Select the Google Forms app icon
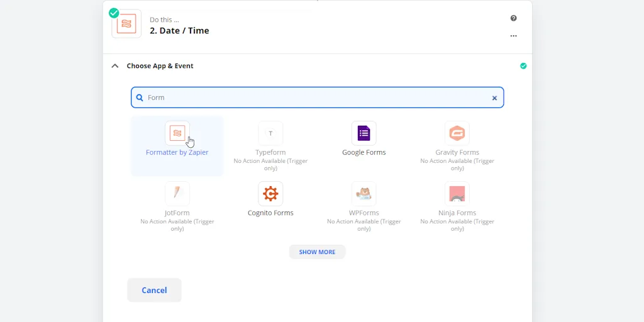The width and height of the screenshot is (644, 322). point(364,133)
